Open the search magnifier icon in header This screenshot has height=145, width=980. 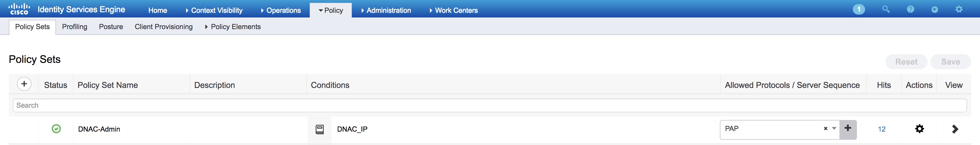(886, 10)
